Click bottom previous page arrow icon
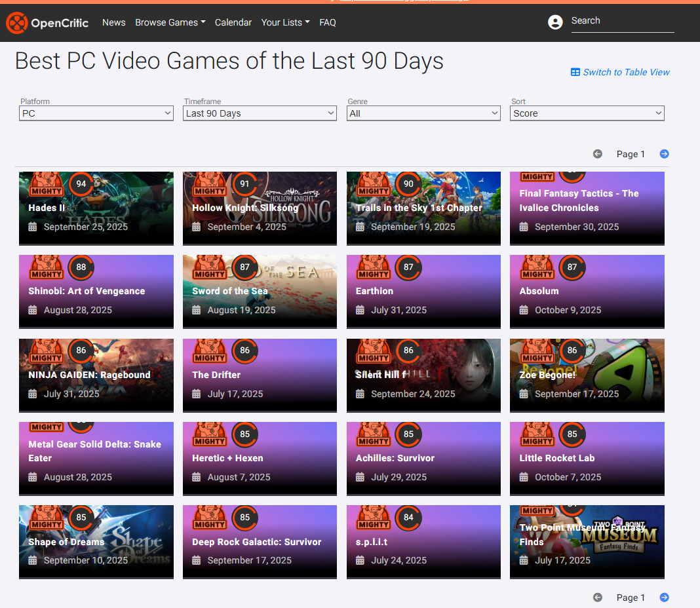This screenshot has height=608, width=700. (x=597, y=598)
